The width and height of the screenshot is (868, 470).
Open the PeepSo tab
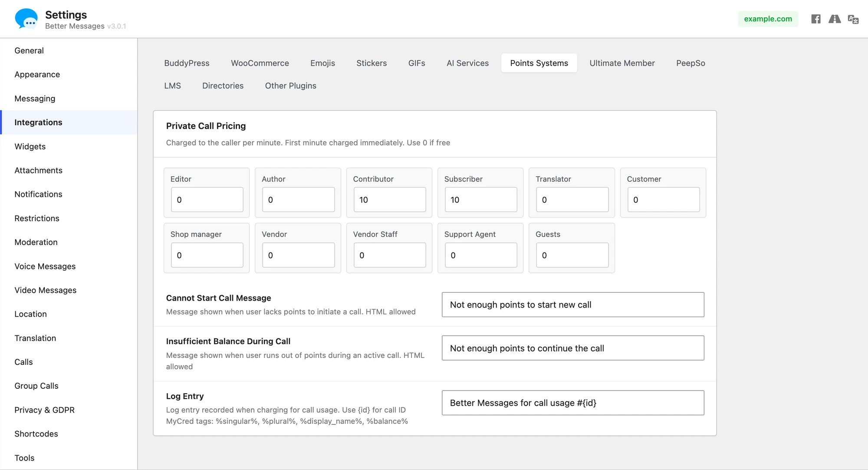(690, 63)
